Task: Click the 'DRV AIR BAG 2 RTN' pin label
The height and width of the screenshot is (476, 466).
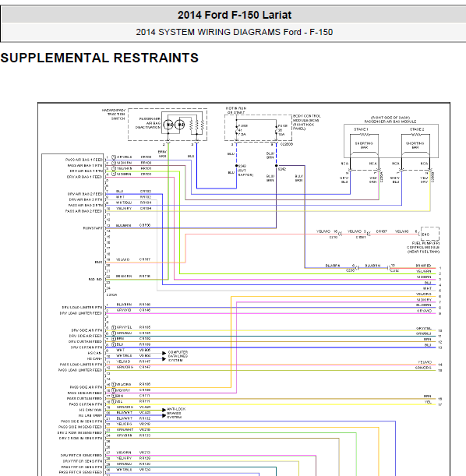Action: click(x=86, y=199)
